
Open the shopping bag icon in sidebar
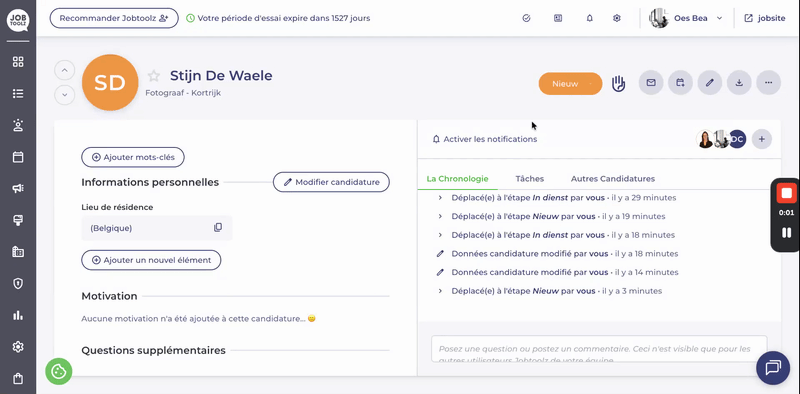18,379
